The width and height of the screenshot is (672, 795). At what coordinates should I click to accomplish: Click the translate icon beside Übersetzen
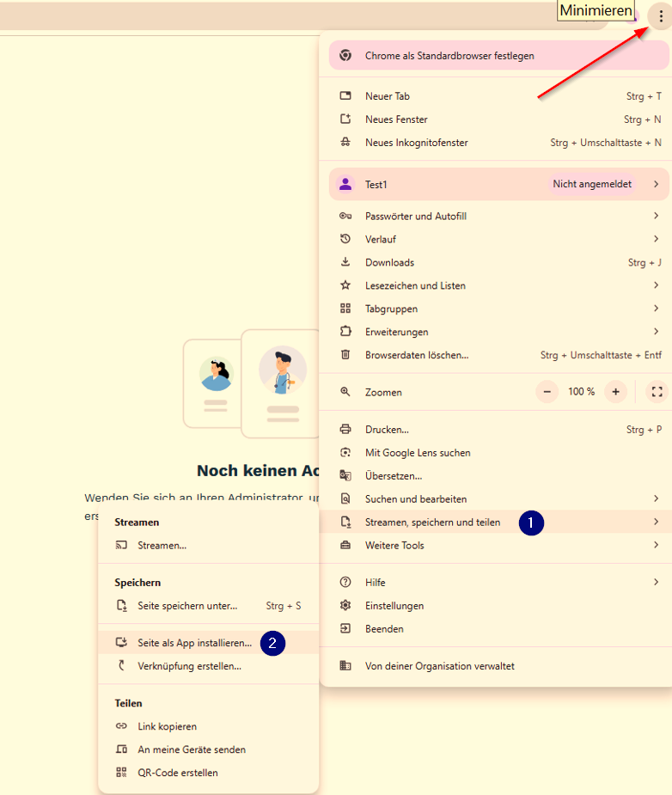tap(345, 475)
